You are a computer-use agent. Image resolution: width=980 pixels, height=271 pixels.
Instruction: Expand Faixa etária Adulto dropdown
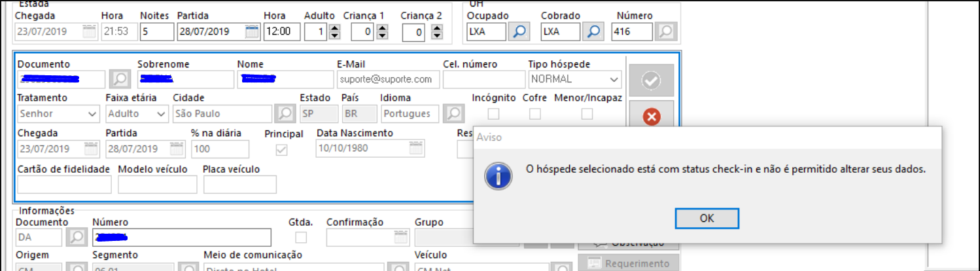(161, 114)
